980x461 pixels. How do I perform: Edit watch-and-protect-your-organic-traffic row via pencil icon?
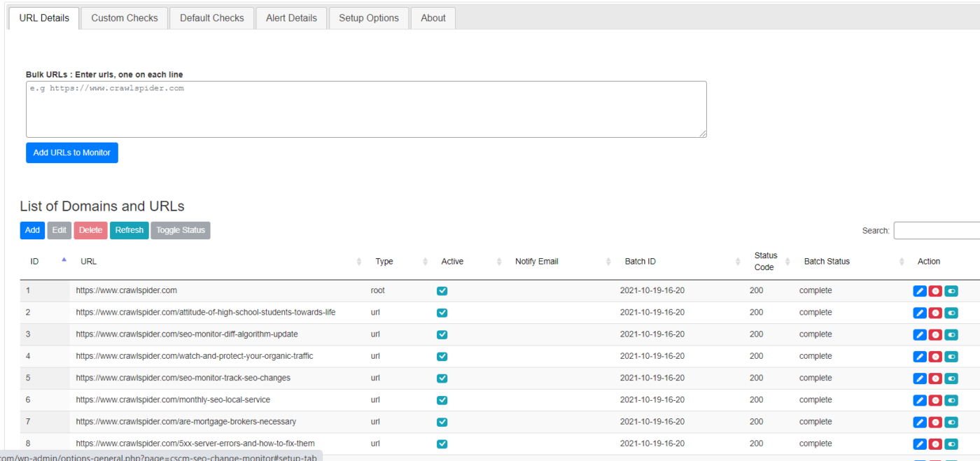point(920,357)
